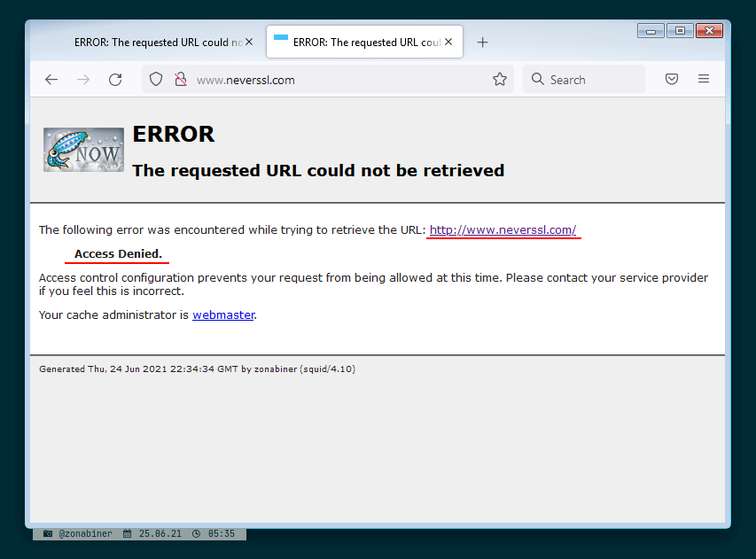Click the insecure connection padlock icon
Screen dimensions: 756x559
click(x=179, y=79)
